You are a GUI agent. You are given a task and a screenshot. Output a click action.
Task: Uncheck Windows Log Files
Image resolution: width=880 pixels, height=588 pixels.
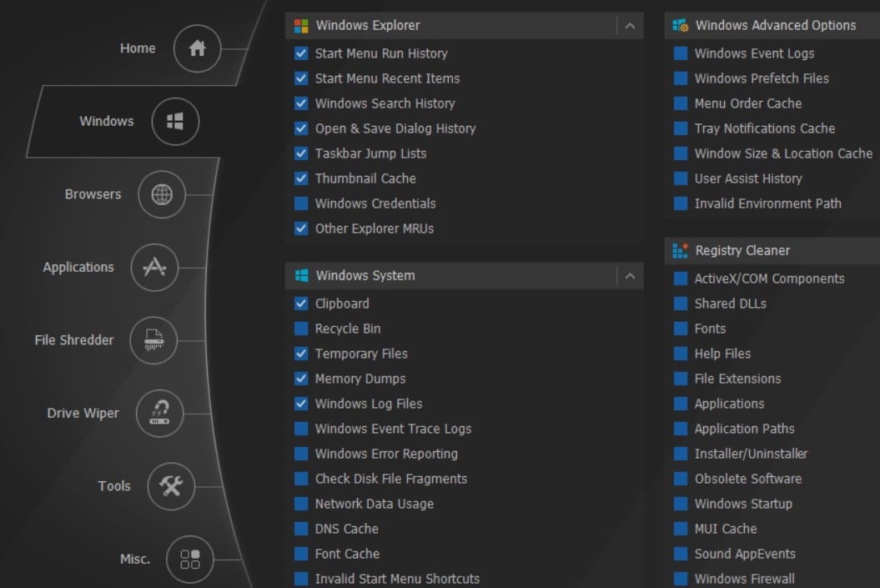point(301,404)
